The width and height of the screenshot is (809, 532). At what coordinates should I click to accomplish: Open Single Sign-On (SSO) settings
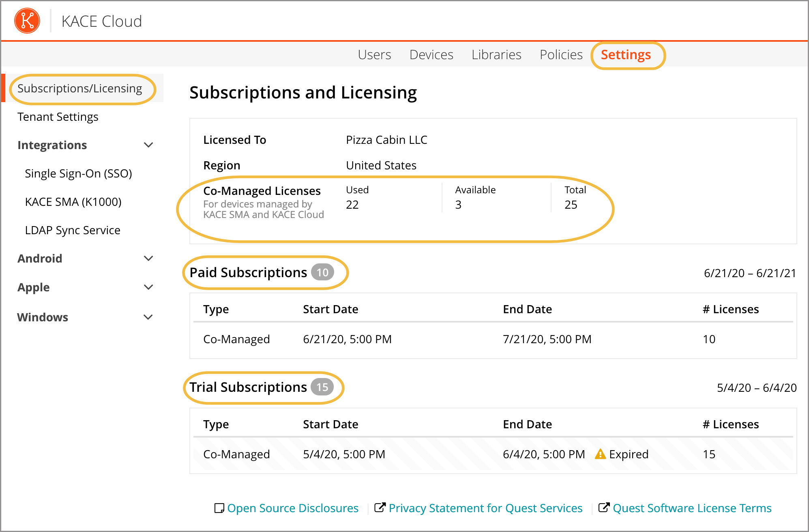point(78,173)
